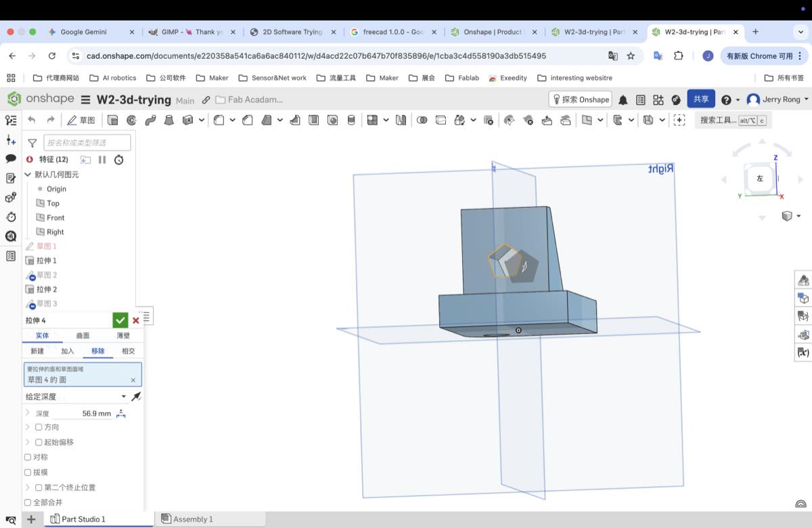Select the Front plane in feature tree
The image size is (812, 528).
(x=55, y=217)
